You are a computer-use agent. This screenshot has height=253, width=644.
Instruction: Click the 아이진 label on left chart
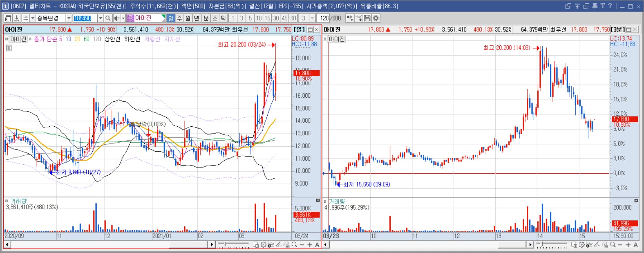click(x=18, y=39)
